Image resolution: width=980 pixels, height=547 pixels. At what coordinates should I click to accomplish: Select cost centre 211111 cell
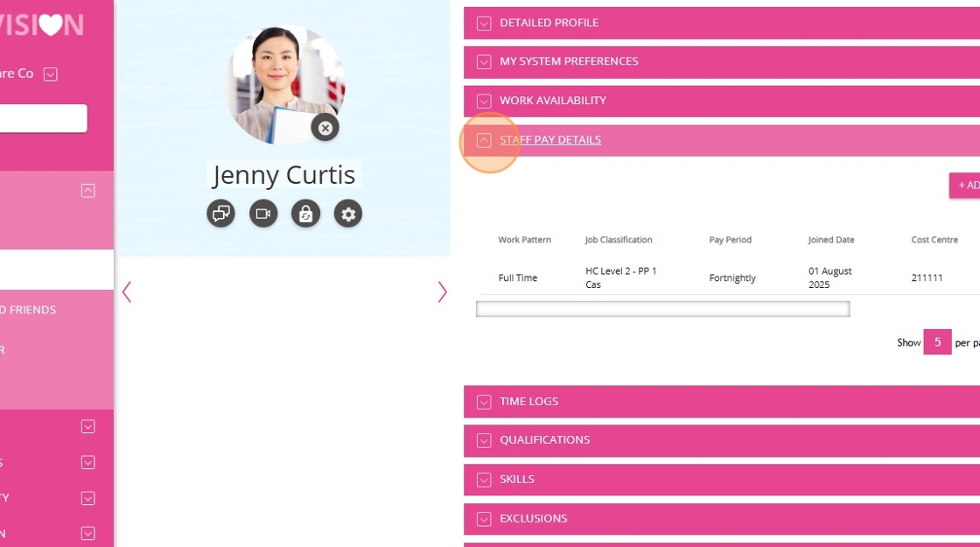[927, 277]
